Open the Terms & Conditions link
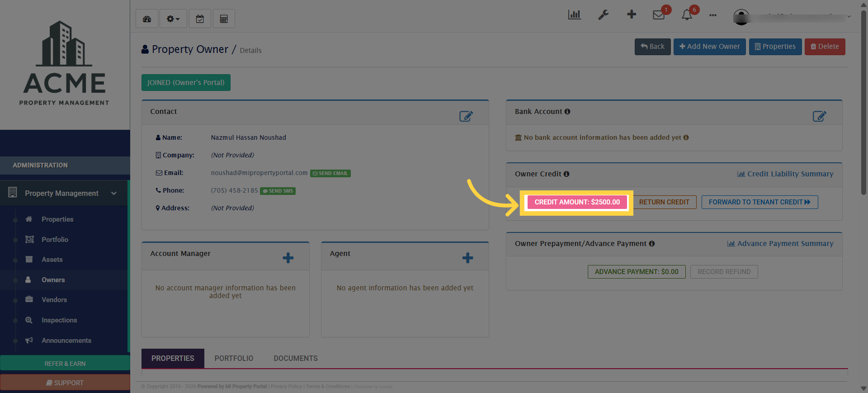This screenshot has width=868, height=393. (x=328, y=387)
